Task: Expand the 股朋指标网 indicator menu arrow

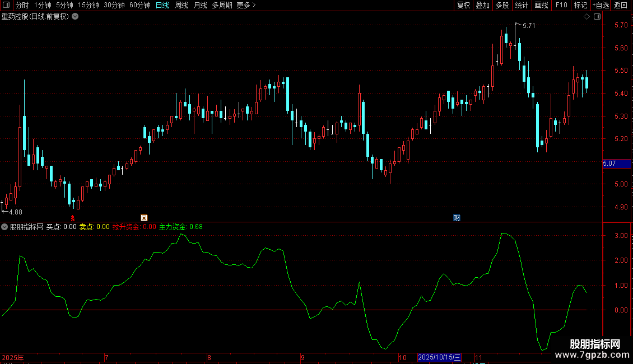Action: pyautogui.click(x=4, y=227)
